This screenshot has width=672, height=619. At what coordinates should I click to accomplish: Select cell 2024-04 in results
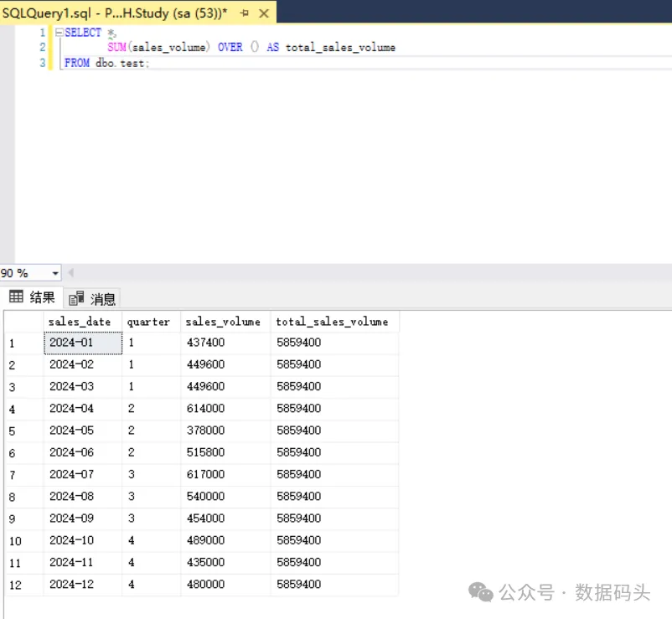pyautogui.click(x=83, y=409)
